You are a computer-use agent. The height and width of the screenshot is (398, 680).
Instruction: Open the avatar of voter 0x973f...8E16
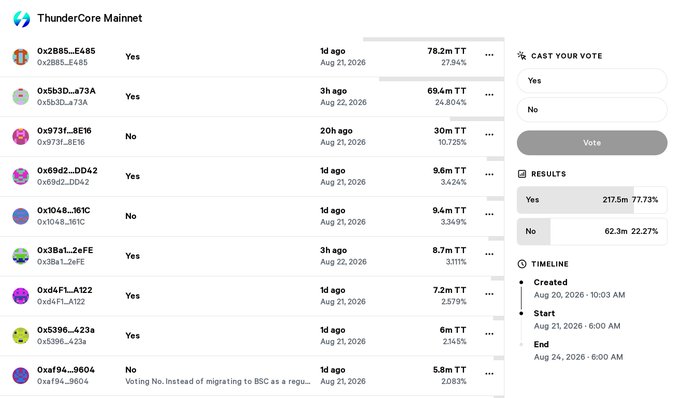(20, 137)
